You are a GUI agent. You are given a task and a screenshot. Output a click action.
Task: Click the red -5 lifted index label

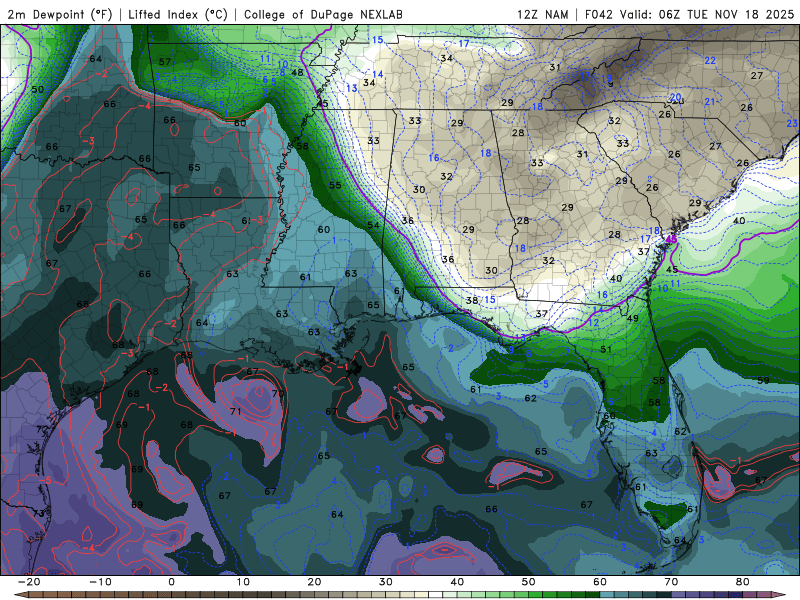[45, 481]
